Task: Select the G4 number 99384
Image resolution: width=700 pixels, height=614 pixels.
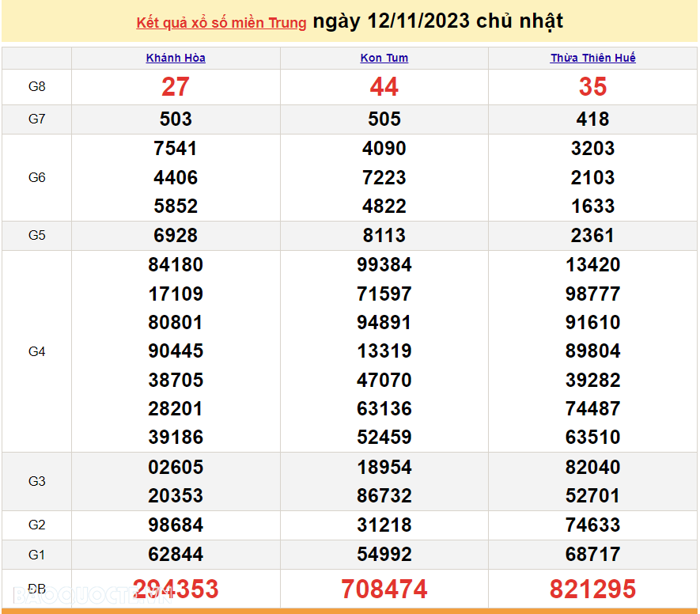Action: point(384,265)
